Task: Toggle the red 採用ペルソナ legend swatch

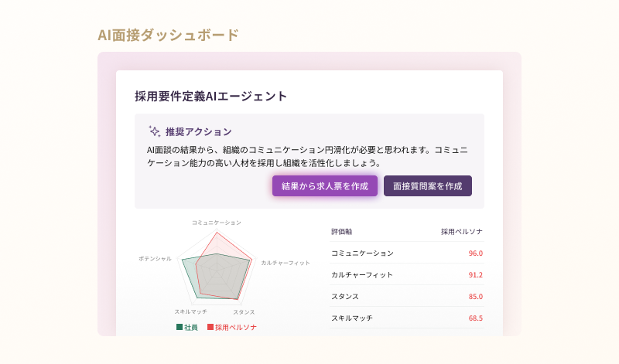Action: click(x=210, y=328)
